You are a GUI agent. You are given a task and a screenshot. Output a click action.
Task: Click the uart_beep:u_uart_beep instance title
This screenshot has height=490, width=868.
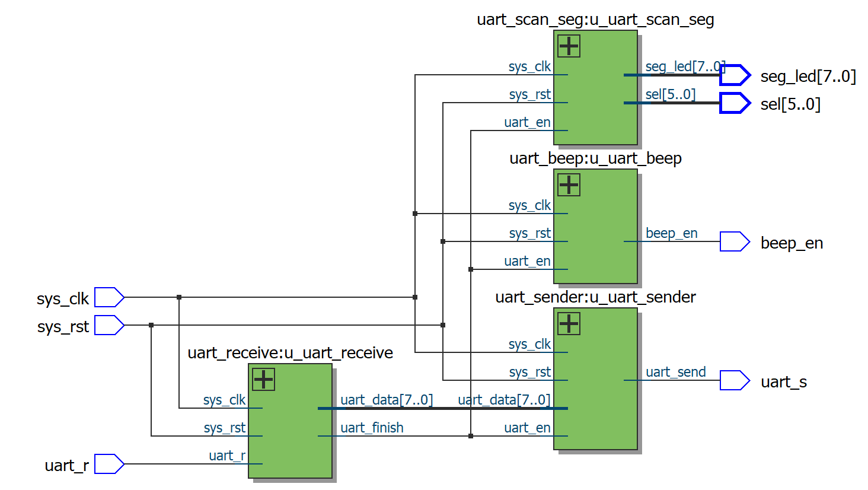pos(595,158)
